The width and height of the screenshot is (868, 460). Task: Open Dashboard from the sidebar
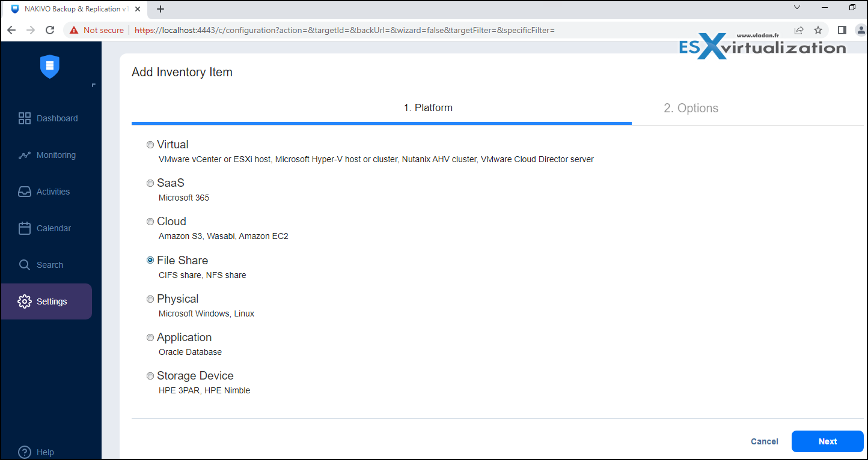pos(48,118)
